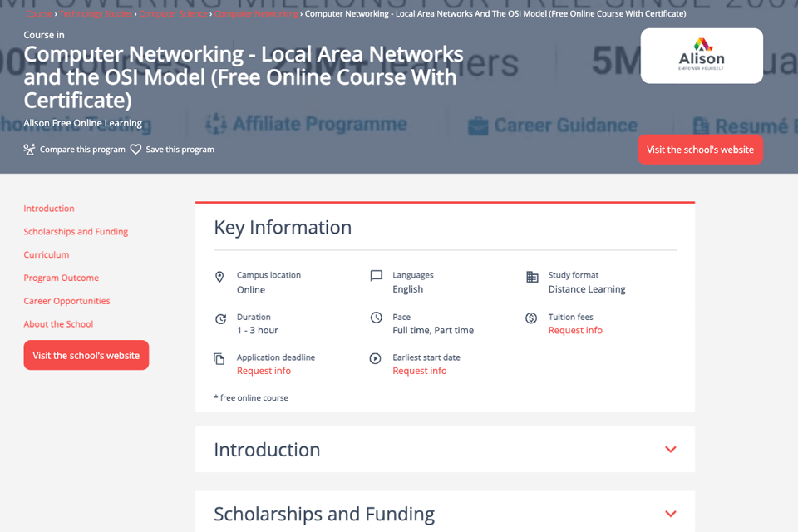Click the Online campus location value
Image resolution: width=798 pixels, height=532 pixels.
251,289
